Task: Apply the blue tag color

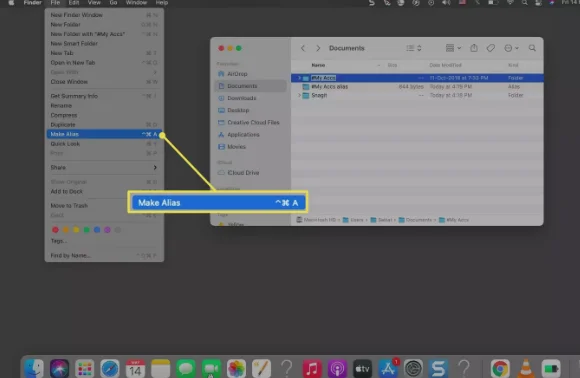Action: click(x=97, y=230)
